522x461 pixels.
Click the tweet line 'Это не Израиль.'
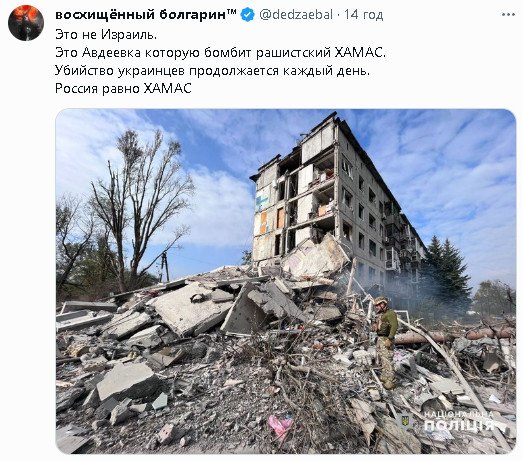[x=106, y=34]
